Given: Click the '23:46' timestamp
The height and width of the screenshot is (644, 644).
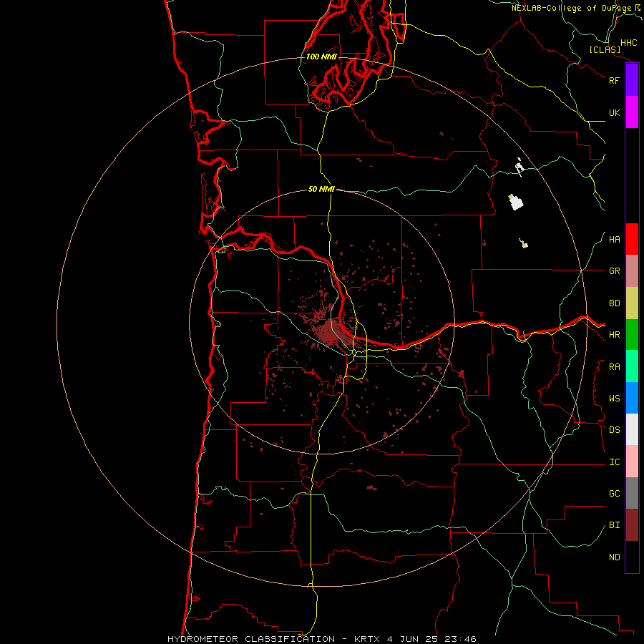Looking at the screenshot, I should point(460,639).
